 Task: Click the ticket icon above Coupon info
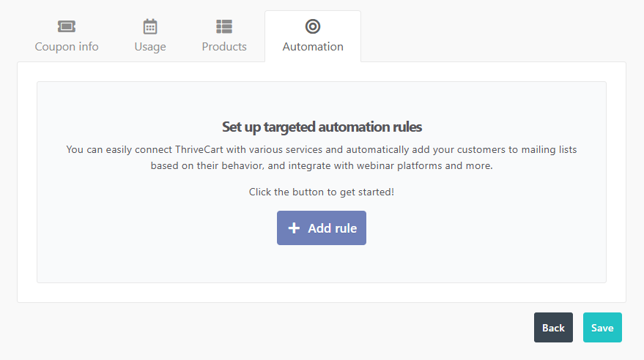[x=67, y=26]
